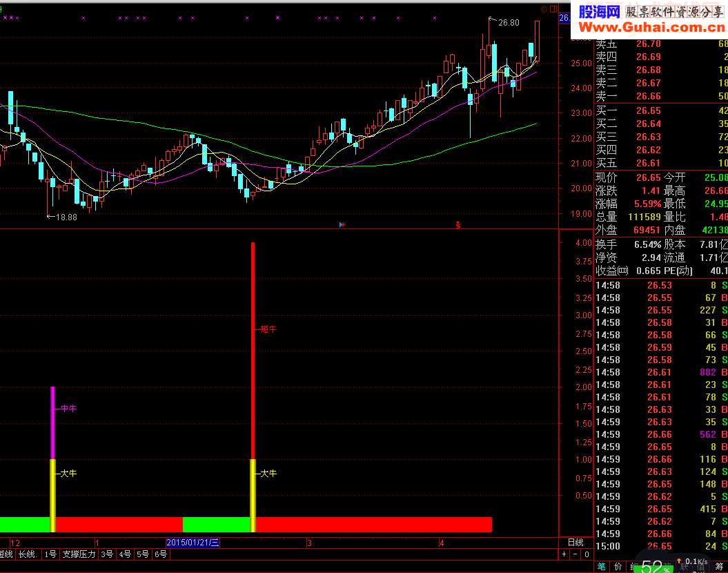The image size is (728, 573).
Task: Click the 卖四 price 26.69
Action: tap(648, 57)
